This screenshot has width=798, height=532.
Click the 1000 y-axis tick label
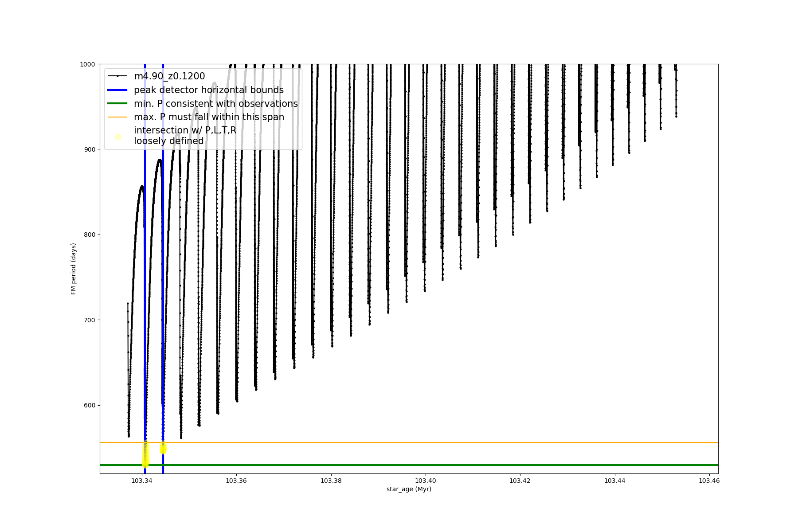click(x=87, y=64)
